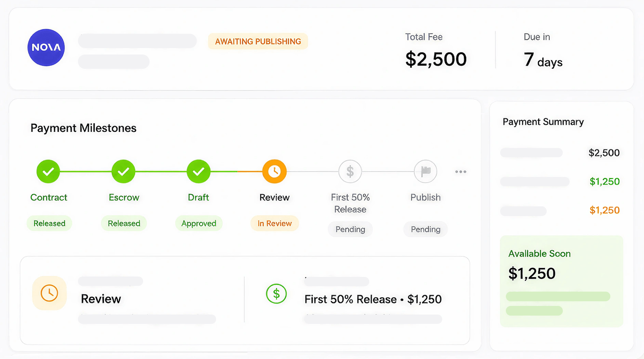Select the Contract milestone green checkmark
The image size is (644, 359).
pyautogui.click(x=48, y=172)
